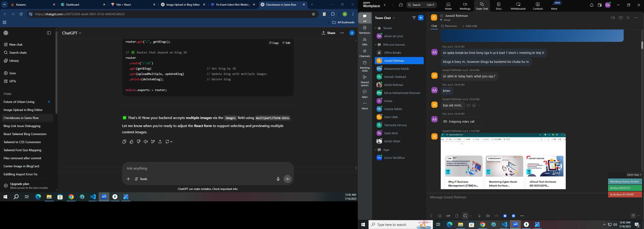The image size is (644, 229).
Task: Start ChatGPT voice mode
Action: 288,179
